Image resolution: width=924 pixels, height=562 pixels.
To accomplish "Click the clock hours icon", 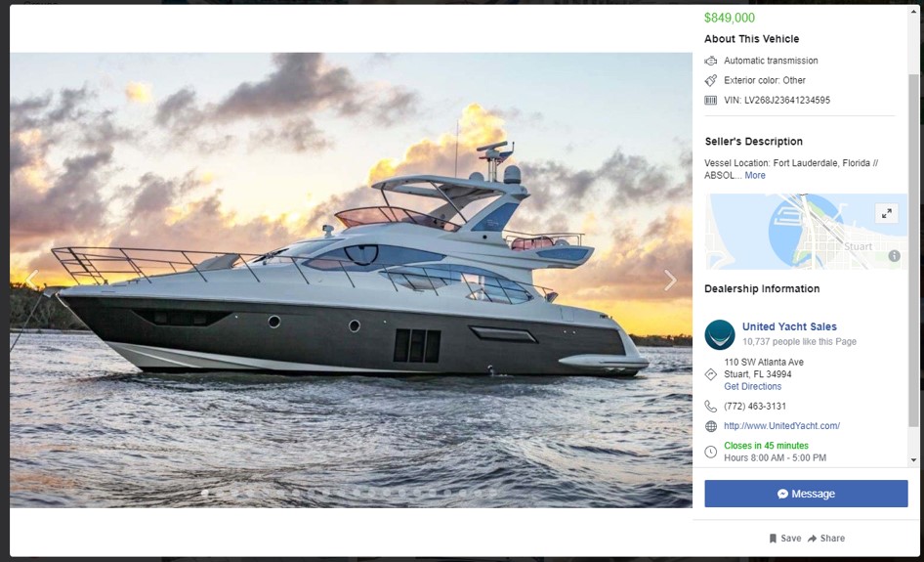I will (711, 452).
